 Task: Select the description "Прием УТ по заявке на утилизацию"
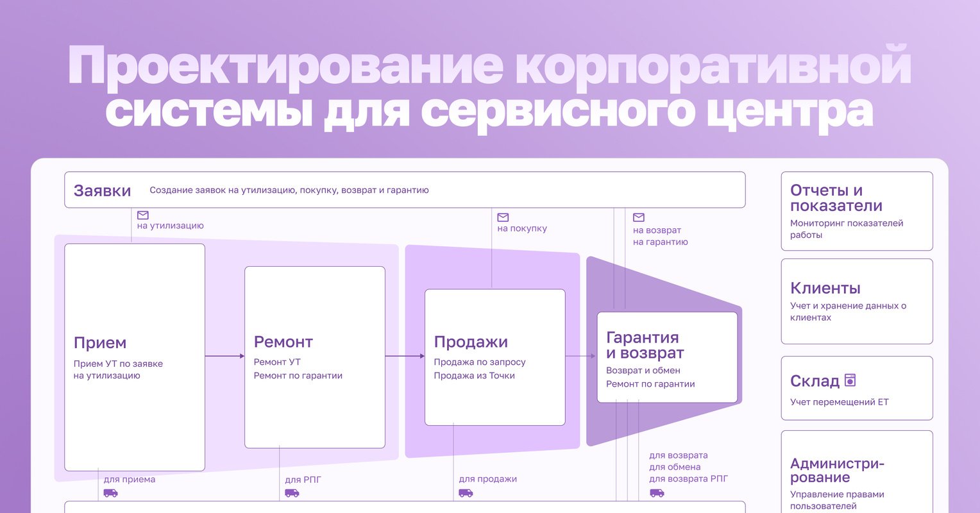[118, 369]
